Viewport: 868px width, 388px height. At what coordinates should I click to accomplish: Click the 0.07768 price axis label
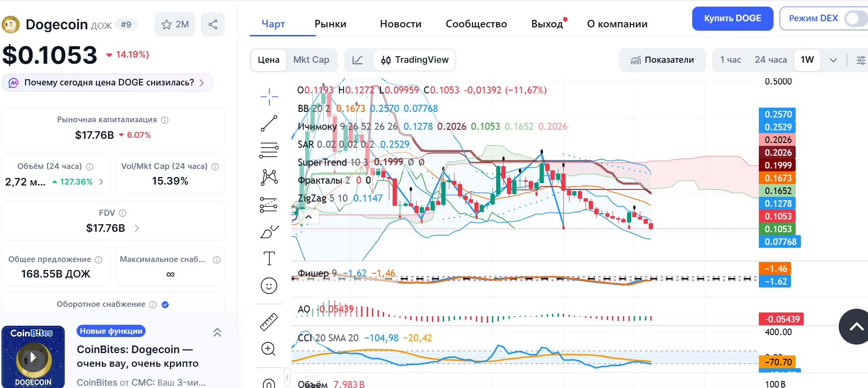(x=781, y=242)
